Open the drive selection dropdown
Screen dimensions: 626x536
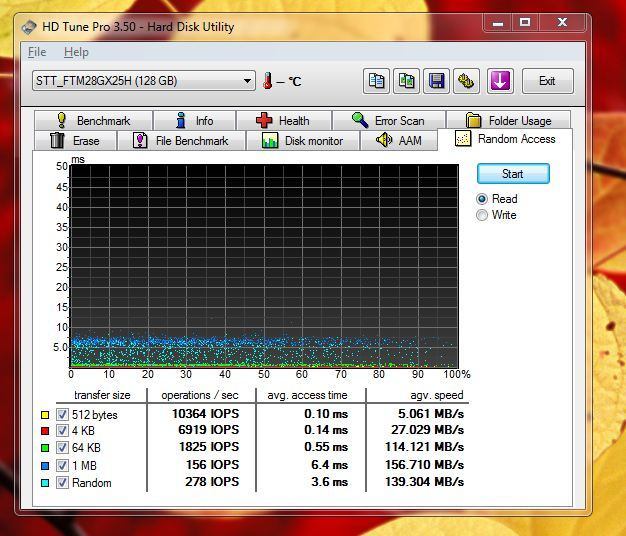144,81
